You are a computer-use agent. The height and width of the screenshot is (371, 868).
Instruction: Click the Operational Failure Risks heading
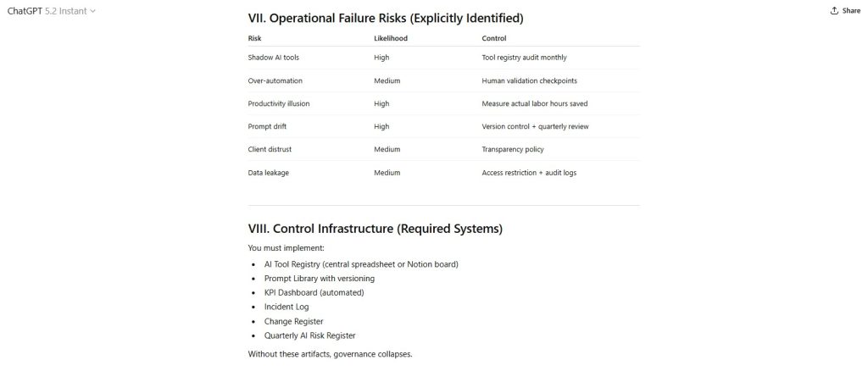(x=385, y=17)
